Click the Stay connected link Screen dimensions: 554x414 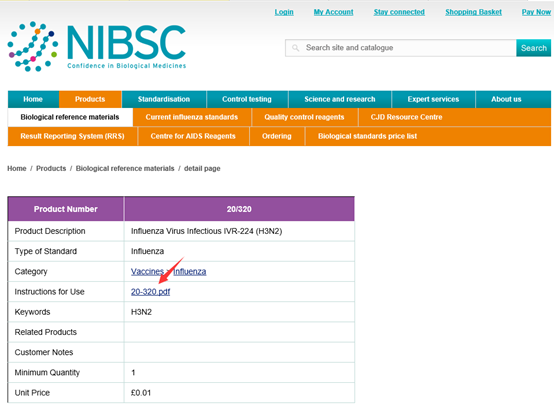(399, 12)
